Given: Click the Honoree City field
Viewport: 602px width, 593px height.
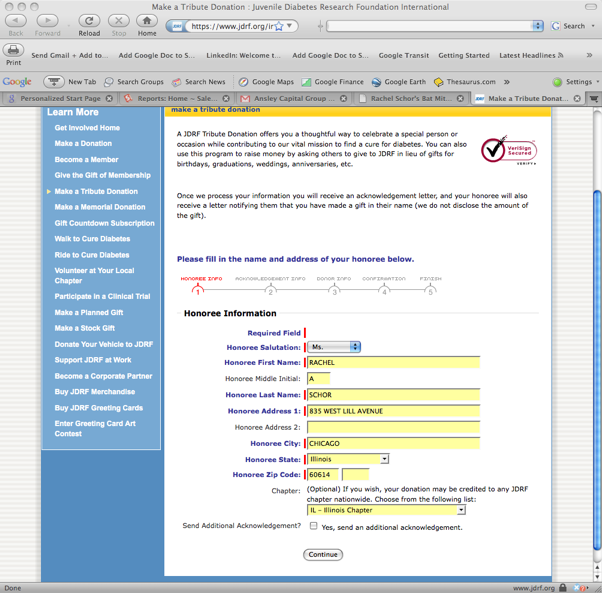Looking at the screenshot, I should (393, 443).
